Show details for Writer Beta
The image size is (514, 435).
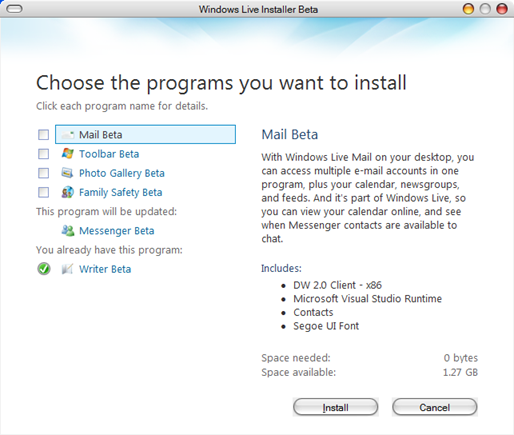[x=105, y=269]
